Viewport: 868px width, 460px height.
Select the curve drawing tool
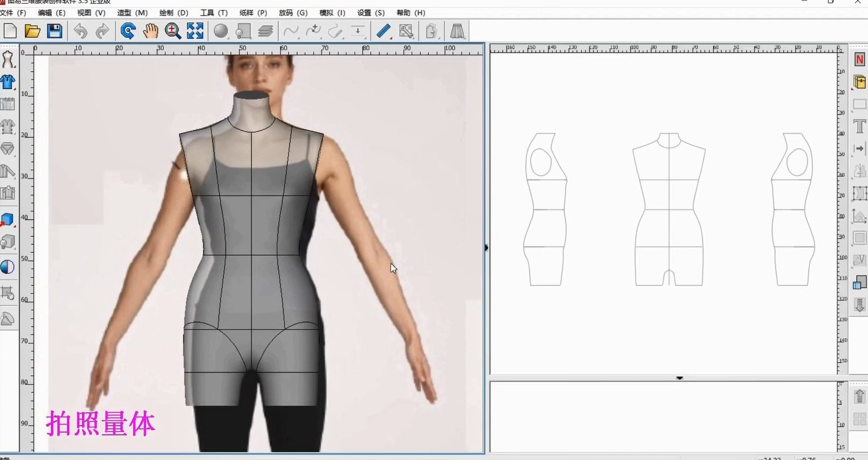[x=291, y=31]
